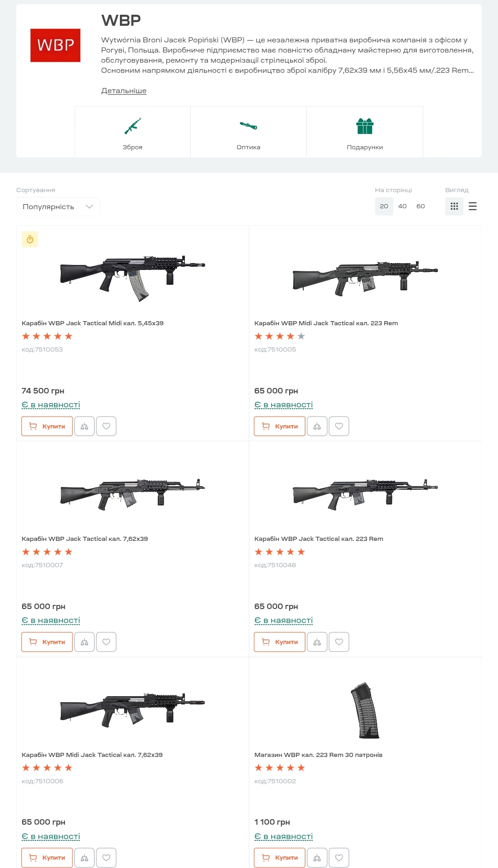
Task: Add Midi Jack Tactical 223 Rem to favorites
Action: click(x=339, y=427)
